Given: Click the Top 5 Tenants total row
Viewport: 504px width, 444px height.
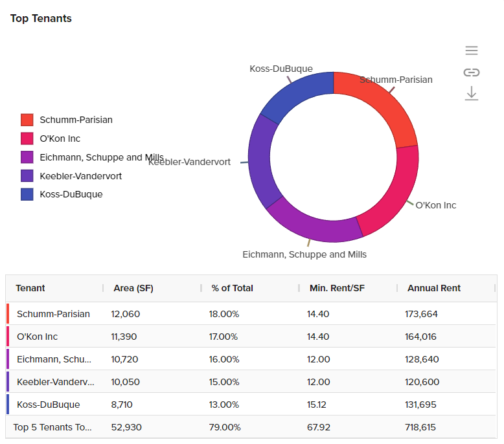Looking at the screenshot, I should click(x=52, y=427).
